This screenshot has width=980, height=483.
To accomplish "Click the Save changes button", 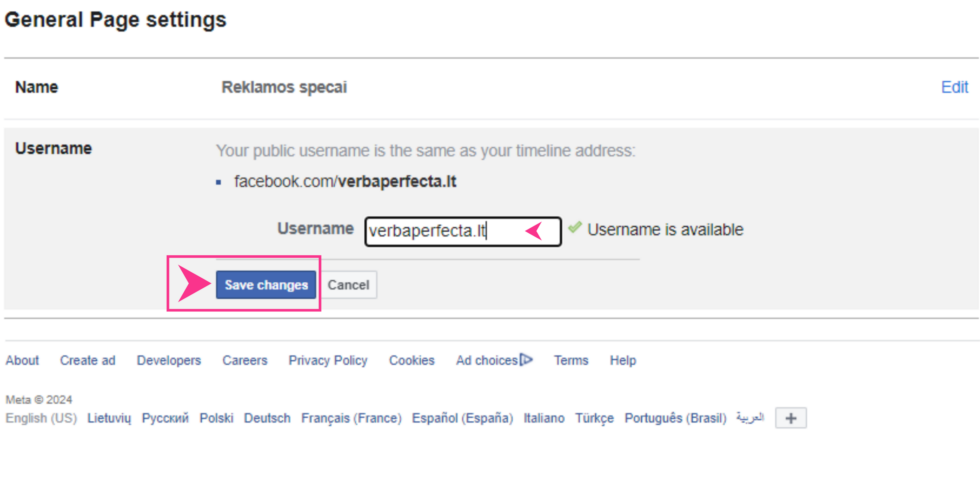I will [x=266, y=285].
